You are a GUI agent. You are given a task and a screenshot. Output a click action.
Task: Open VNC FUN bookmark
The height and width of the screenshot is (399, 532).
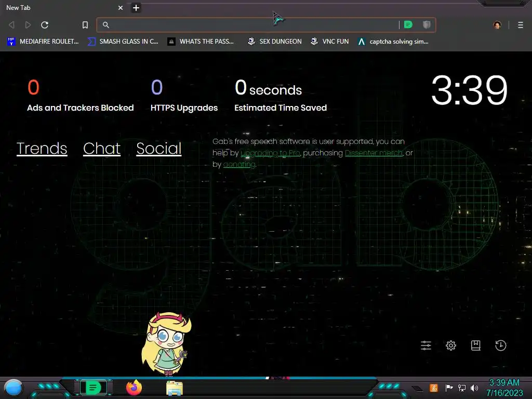point(330,42)
